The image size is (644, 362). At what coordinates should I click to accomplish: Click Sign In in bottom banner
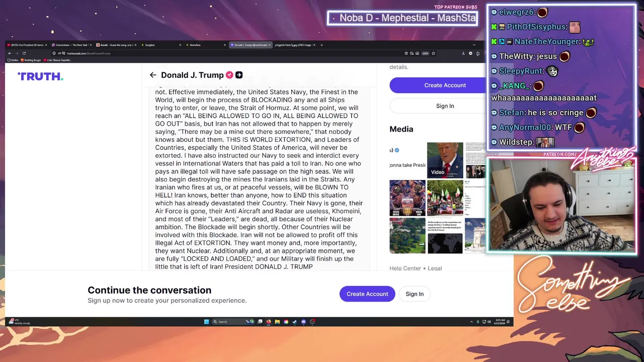pyautogui.click(x=415, y=294)
